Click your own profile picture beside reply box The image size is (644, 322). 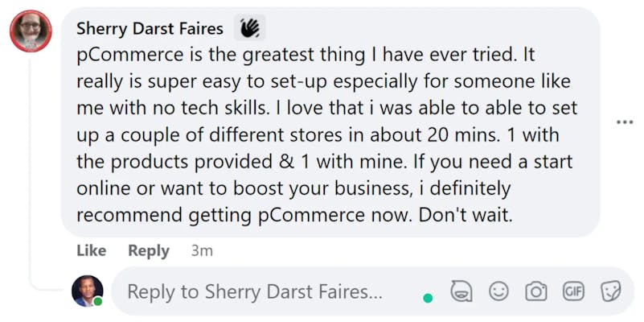click(87, 291)
